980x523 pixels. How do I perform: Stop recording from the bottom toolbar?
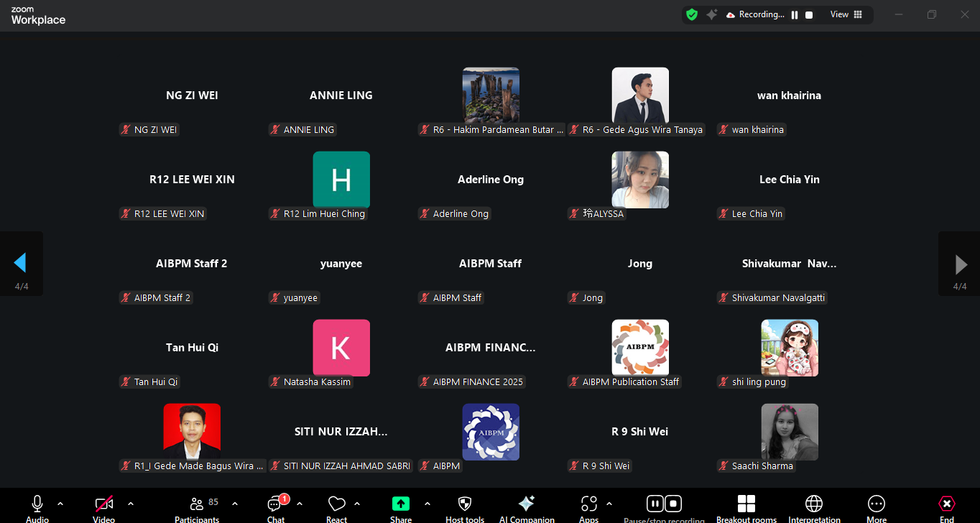[673, 504]
